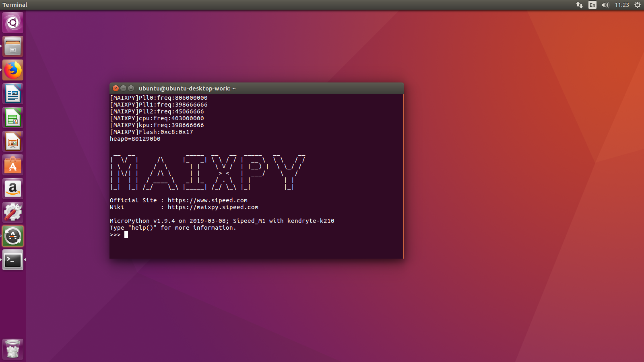The height and width of the screenshot is (362, 644).
Task: Click the 'Official Site' label in terminal
Action: (133, 200)
